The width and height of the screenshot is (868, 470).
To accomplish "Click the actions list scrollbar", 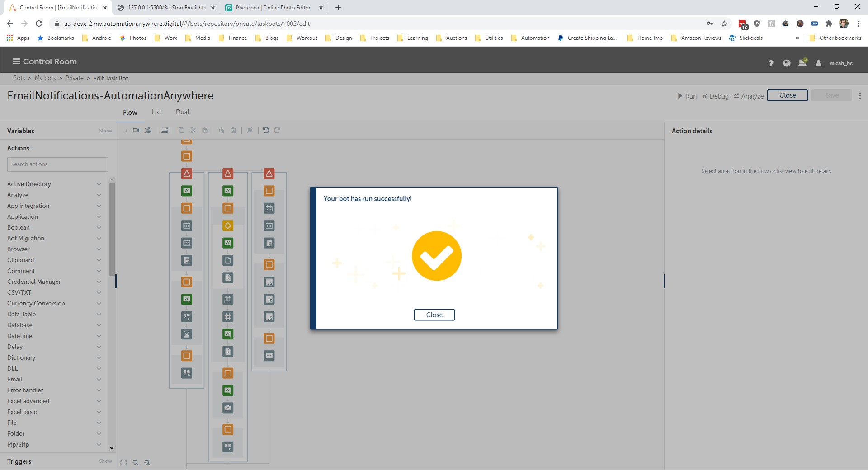I will (x=112, y=230).
